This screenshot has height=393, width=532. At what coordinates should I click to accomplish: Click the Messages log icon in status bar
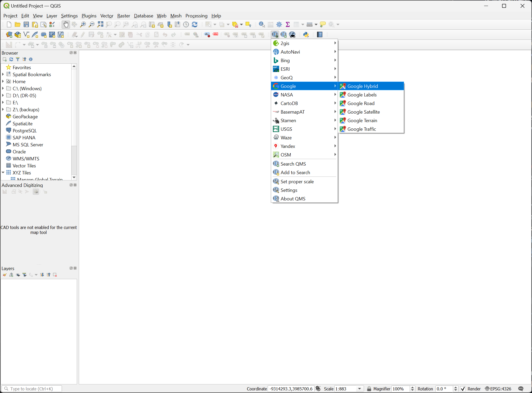coord(521,389)
